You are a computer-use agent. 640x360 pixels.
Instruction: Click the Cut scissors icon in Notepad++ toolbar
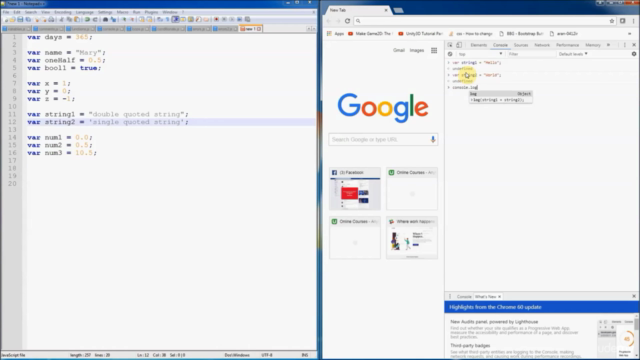(x=61, y=19)
